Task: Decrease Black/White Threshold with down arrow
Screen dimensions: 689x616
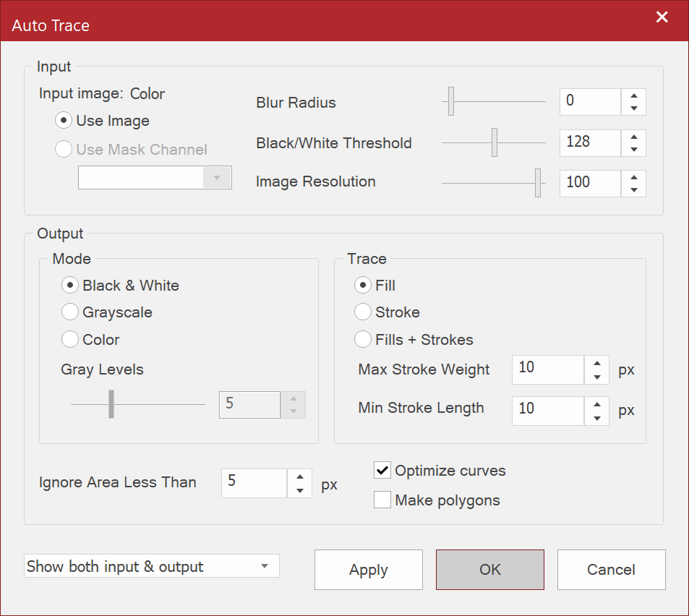Action: tap(633, 150)
